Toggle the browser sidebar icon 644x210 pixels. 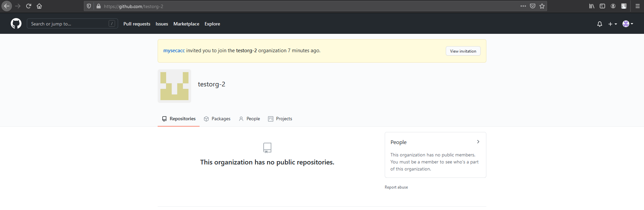(602, 6)
